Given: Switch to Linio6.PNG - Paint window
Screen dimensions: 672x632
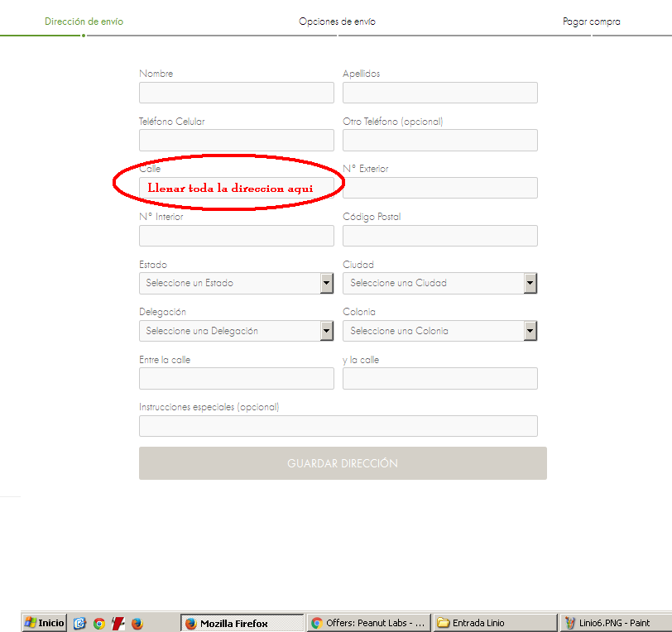Looking at the screenshot, I should (616, 623).
